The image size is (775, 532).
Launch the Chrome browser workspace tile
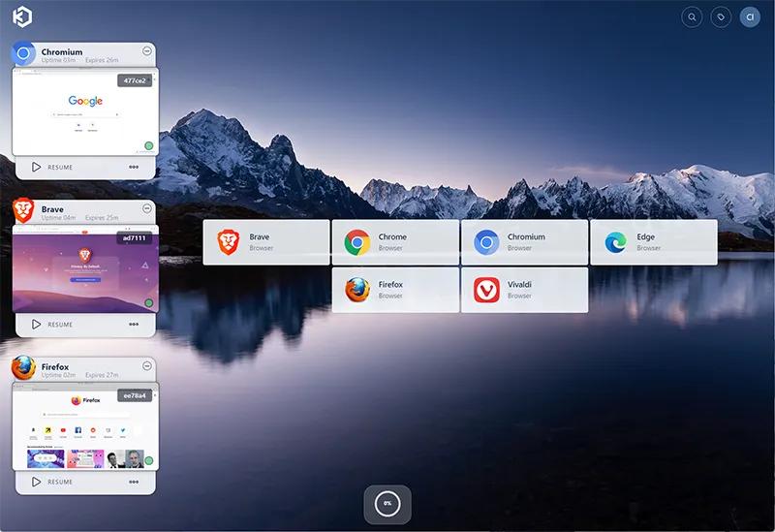click(395, 242)
